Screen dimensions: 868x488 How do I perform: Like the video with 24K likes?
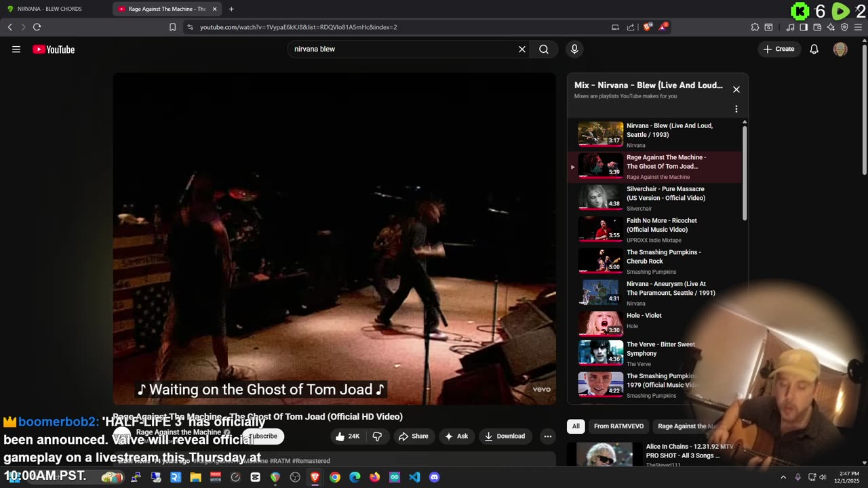(x=348, y=436)
